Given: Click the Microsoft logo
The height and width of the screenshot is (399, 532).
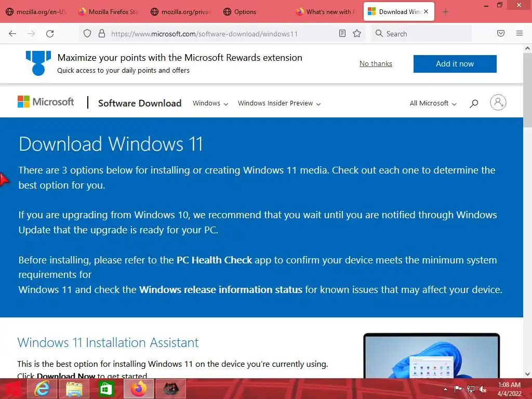Looking at the screenshot, I should [46, 102].
